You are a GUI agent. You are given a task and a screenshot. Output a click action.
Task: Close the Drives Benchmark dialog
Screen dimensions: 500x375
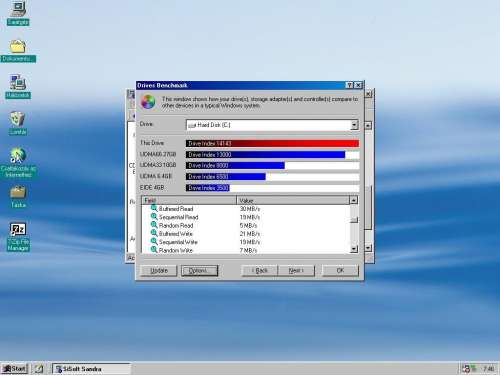coord(358,85)
